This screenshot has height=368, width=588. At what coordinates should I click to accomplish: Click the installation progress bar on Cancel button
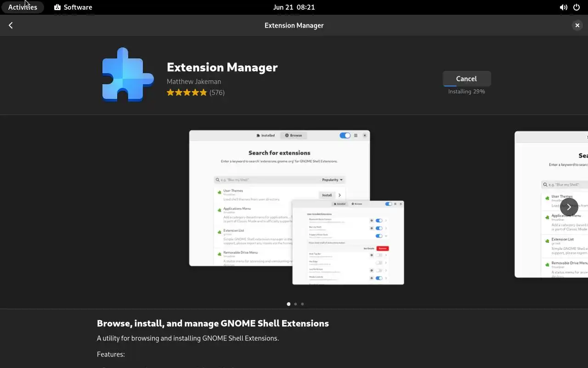click(x=466, y=86)
